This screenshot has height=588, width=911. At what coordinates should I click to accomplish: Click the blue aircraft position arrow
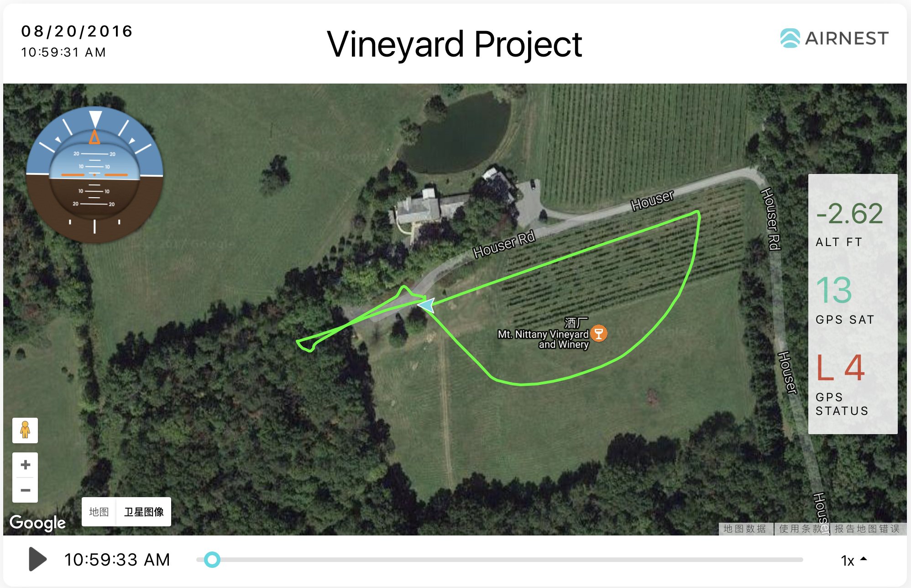pos(427,305)
